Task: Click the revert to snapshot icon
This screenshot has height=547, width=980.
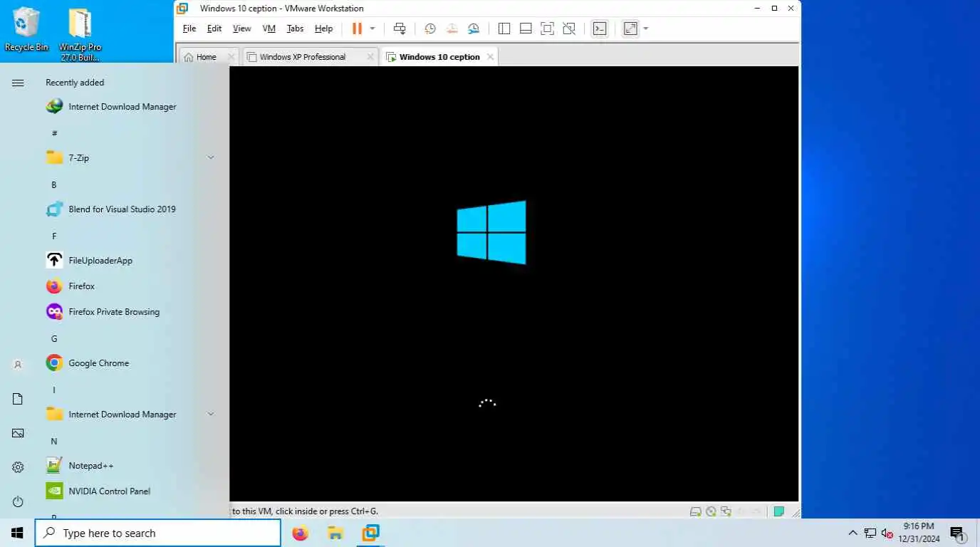Action: click(x=452, y=28)
